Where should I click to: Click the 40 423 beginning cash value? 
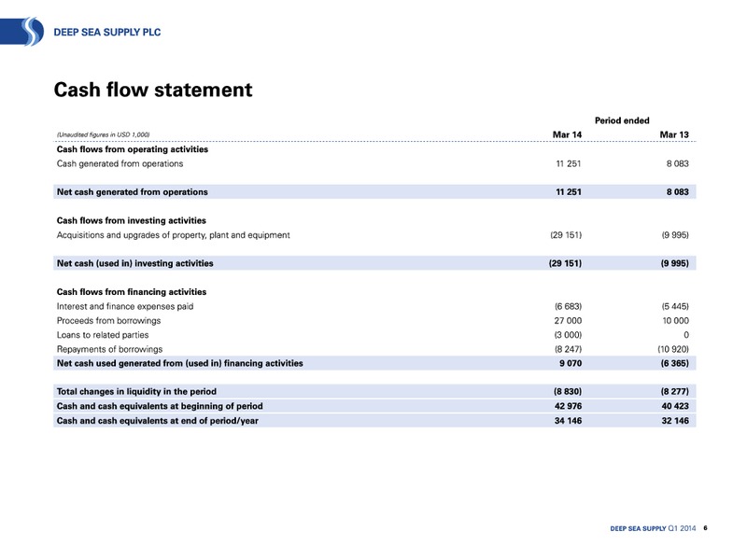pos(675,406)
